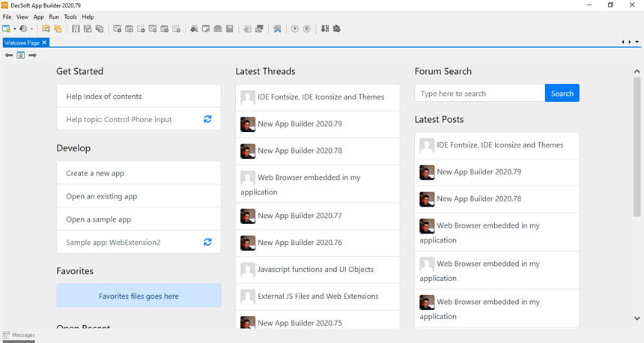Open New App Builder 2020.78 under Latest Threads
This screenshot has height=343, width=644.
[318, 151]
